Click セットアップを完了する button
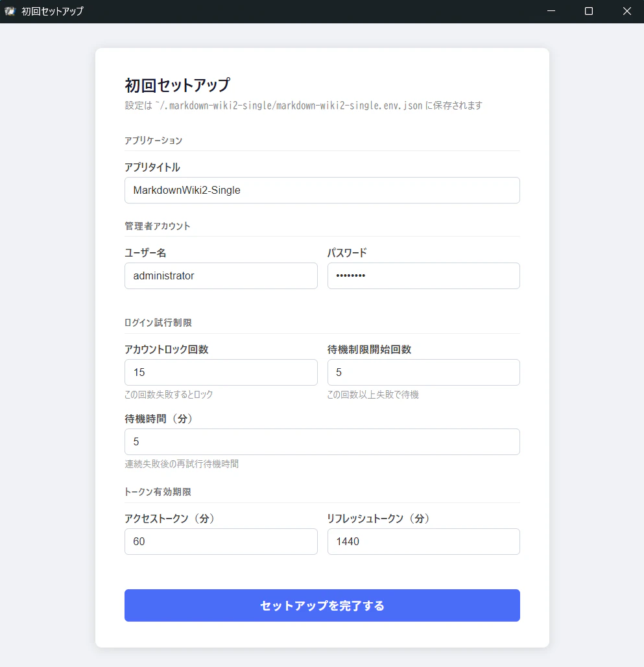 tap(322, 605)
